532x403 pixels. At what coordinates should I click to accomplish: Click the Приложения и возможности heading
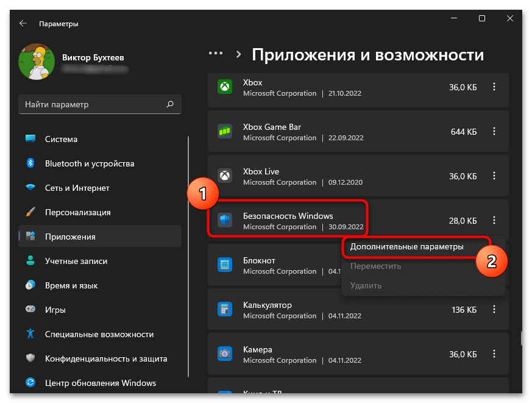click(x=368, y=55)
